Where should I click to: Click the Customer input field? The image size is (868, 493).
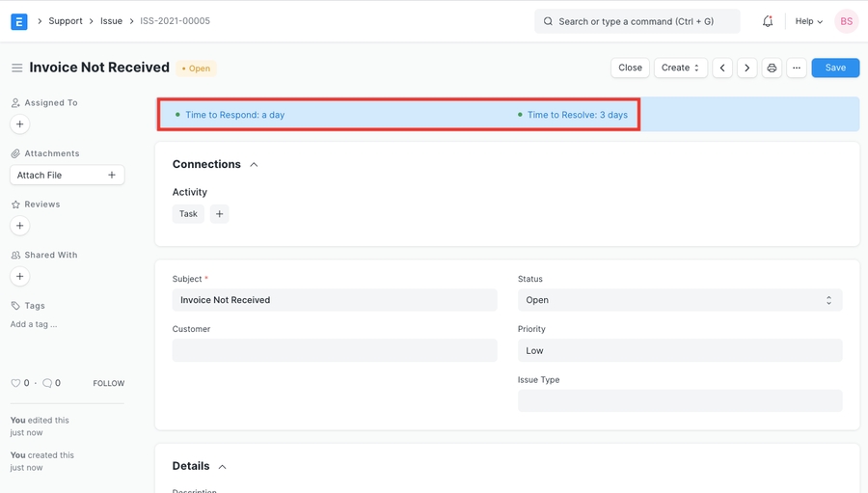pyautogui.click(x=335, y=350)
